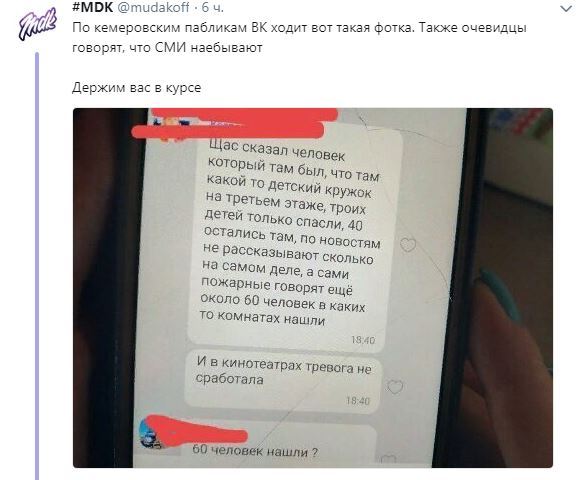Image resolution: width=583 pixels, height=480 pixels.
Task: Tap heart next to "И в кинотеатрах" message
Action: tap(395, 387)
